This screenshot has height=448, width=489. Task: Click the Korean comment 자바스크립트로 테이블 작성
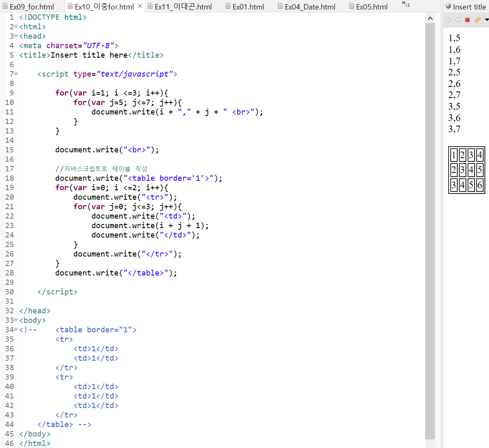101,169
